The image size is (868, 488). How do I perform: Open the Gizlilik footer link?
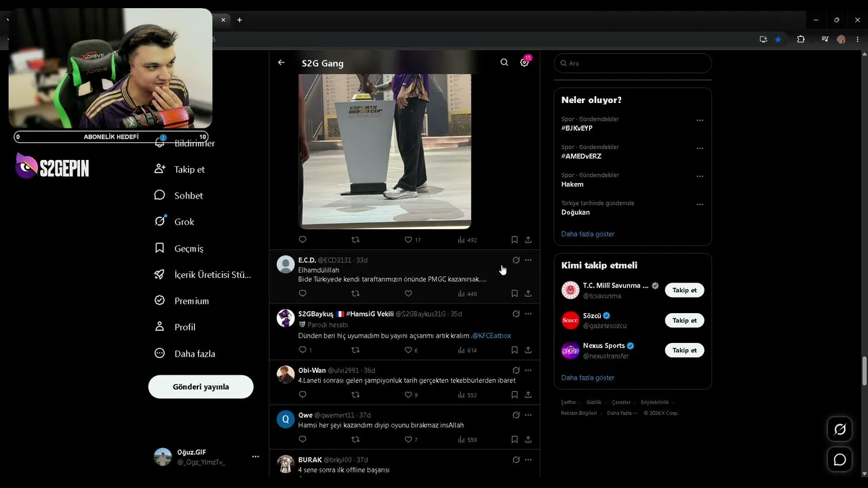coord(594,402)
